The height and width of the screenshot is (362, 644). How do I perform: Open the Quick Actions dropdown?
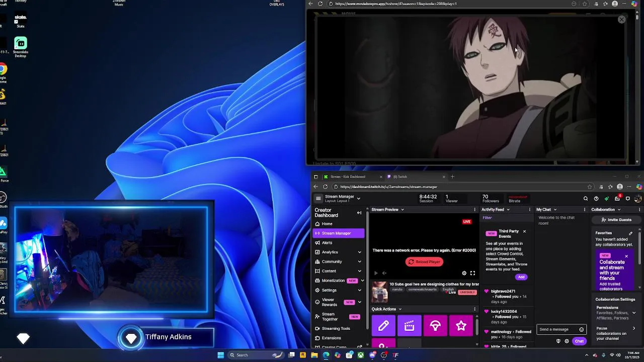coord(400,309)
